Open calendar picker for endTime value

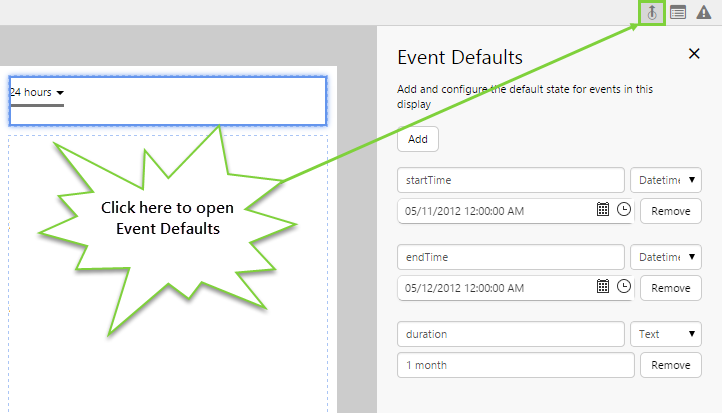click(603, 287)
